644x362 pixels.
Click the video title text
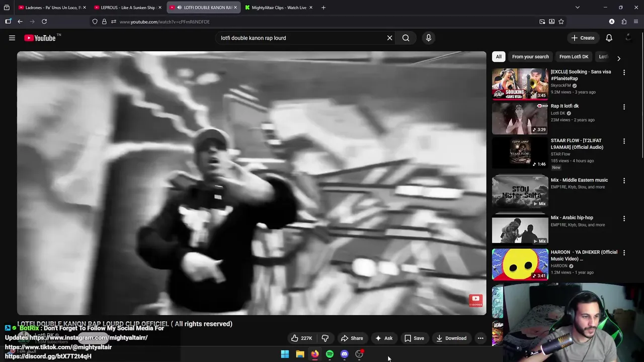pyautogui.click(x=125, y=324)
